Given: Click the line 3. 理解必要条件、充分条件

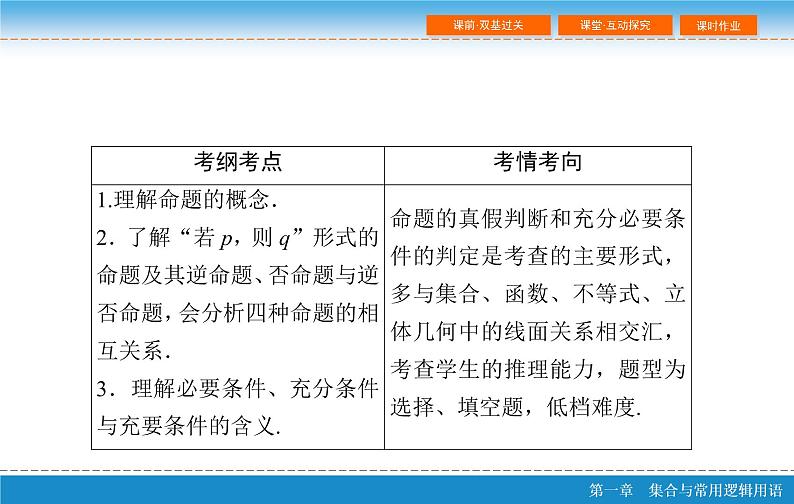Looking at the screenshot, I should click(237, 389).
